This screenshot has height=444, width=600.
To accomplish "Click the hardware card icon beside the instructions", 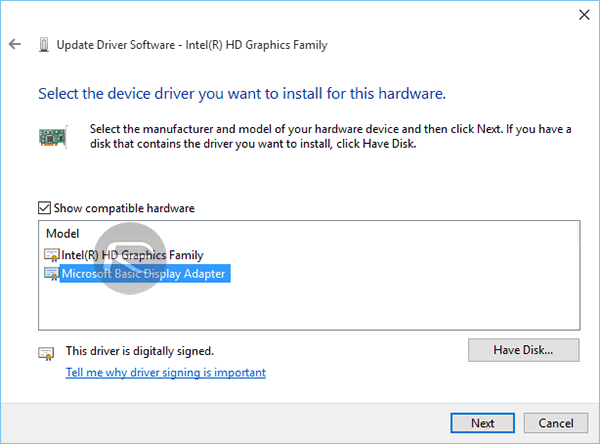I will [54, 136].
